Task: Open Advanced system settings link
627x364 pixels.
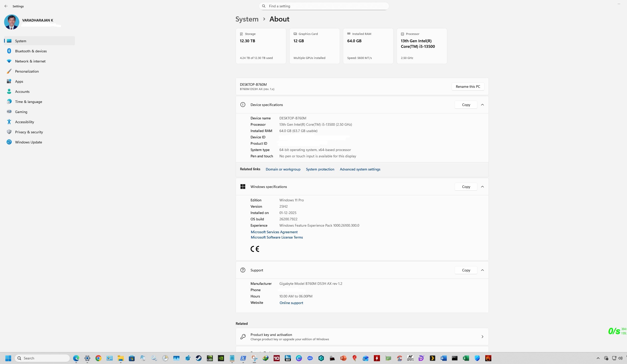Action: pos(360,169)
